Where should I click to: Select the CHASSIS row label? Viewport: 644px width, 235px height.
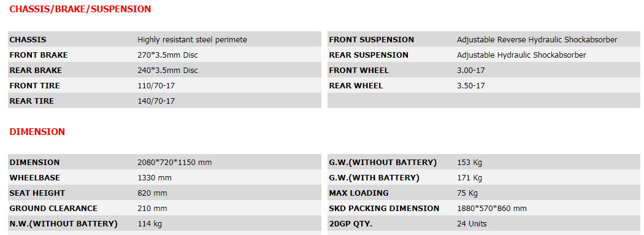pyautogui.click(x=28, y=40)
